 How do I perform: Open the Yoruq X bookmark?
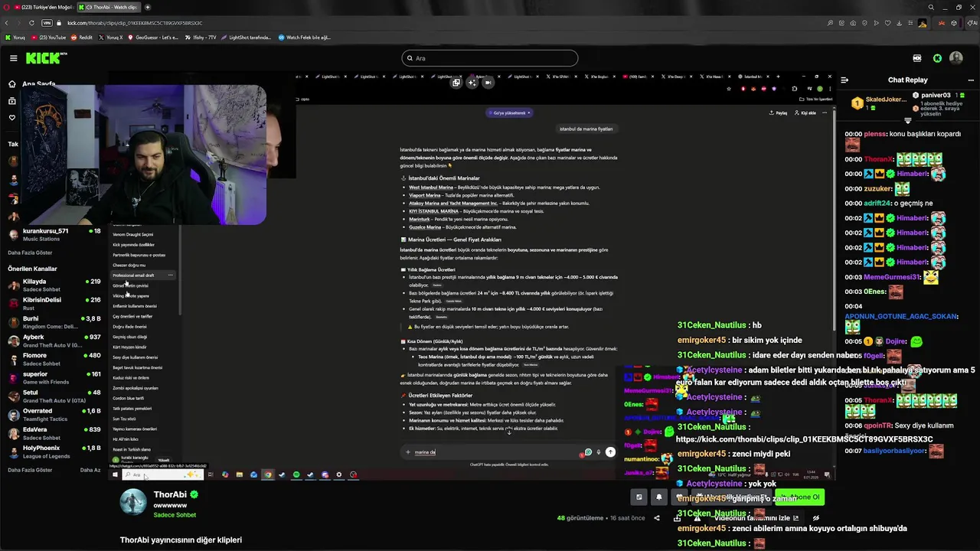point(111,37)
